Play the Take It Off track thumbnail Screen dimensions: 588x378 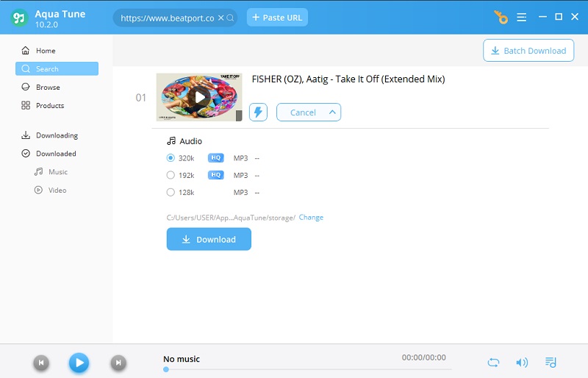pyautogui.click(x=199, y=97)
